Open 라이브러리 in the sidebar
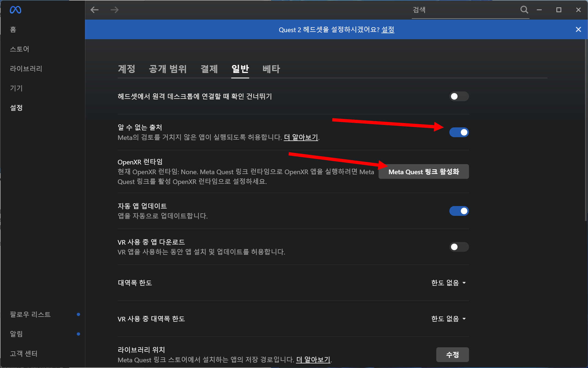This screenshot has height=368, width=588. (x=26, y=69)
